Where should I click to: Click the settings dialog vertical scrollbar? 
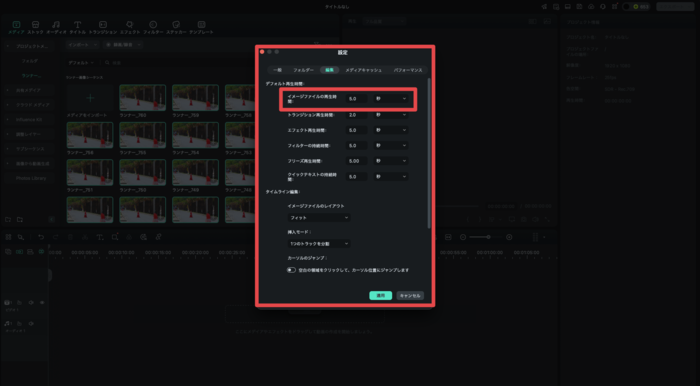point(429,153)
